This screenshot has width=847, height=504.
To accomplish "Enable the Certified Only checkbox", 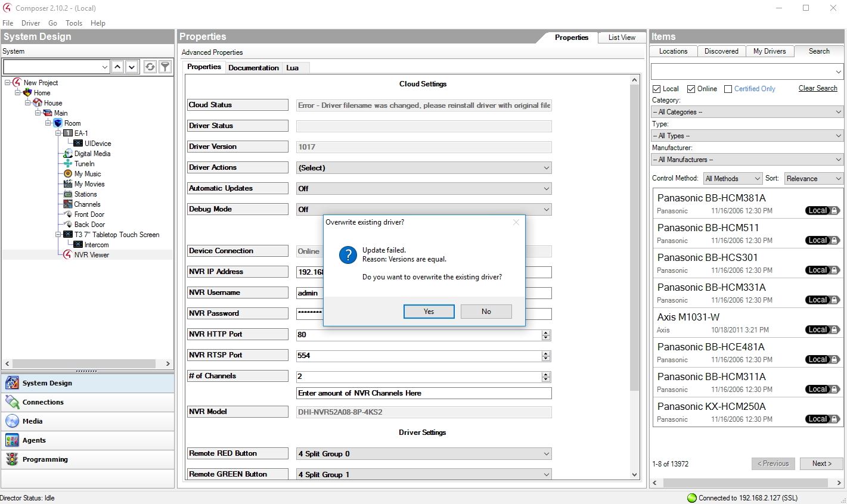I will (728, 89).
